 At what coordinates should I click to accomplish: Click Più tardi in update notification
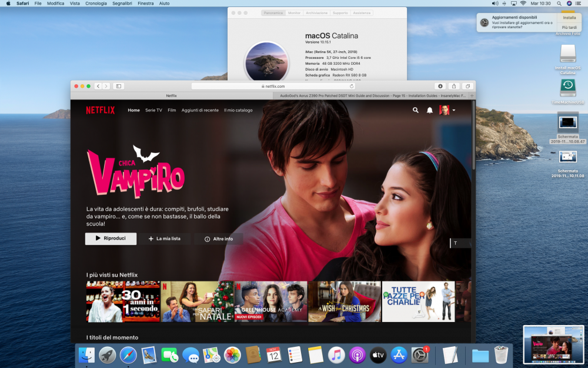pyautogui.click(x=569, y=28)
